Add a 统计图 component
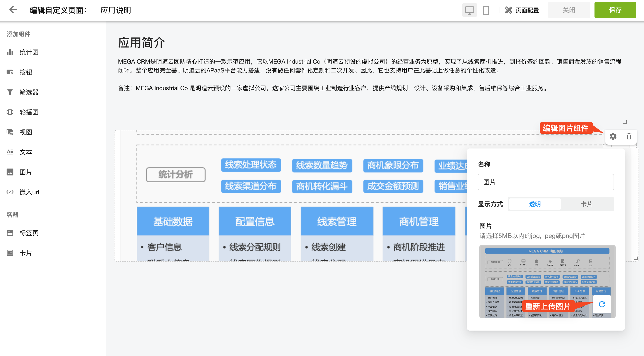644x356 pixels. coord(29,52)
